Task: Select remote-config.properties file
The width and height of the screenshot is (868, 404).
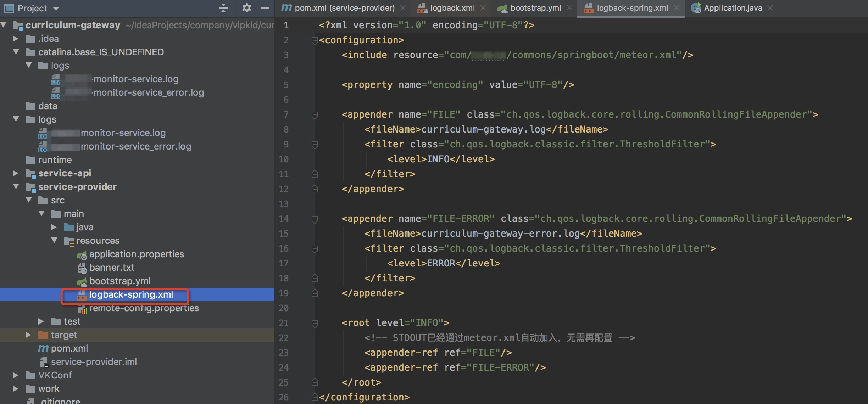Action: pyautogui.click(x=144, y=308)
